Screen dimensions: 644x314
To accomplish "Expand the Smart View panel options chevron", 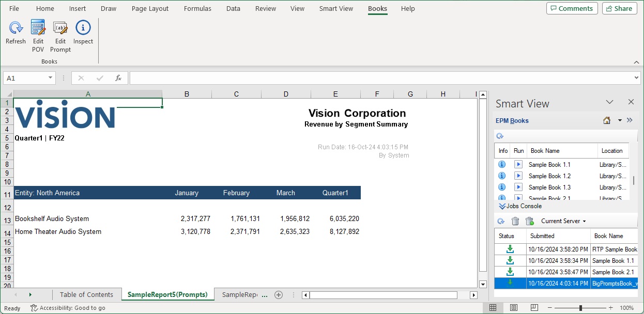I will (630, 120).
